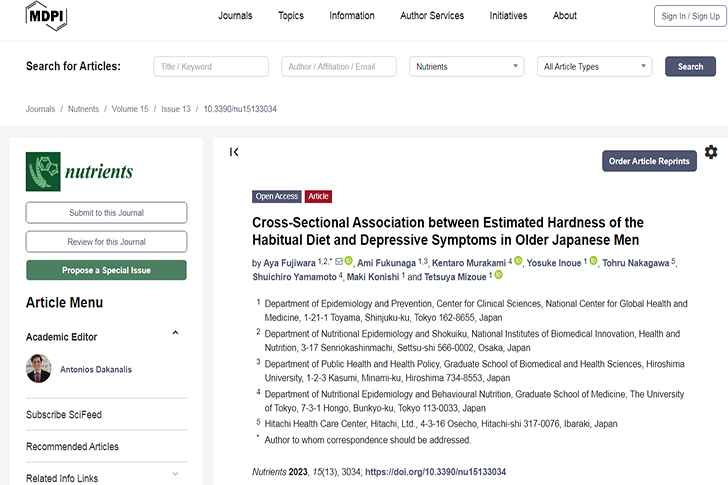The height and width of the screenshot is (485, 728).
Task: Open author Shuichiro Yamamoto link
Action: 294,277
